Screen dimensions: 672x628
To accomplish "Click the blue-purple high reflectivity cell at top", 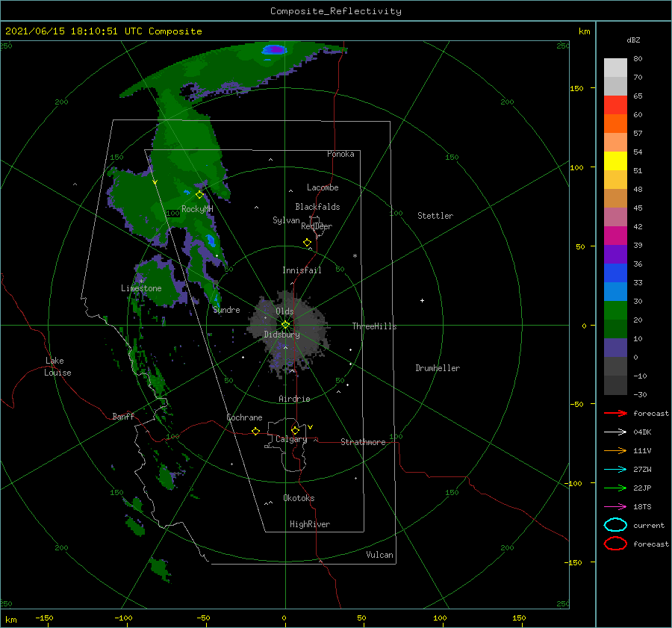I will [x=274, y=50].
